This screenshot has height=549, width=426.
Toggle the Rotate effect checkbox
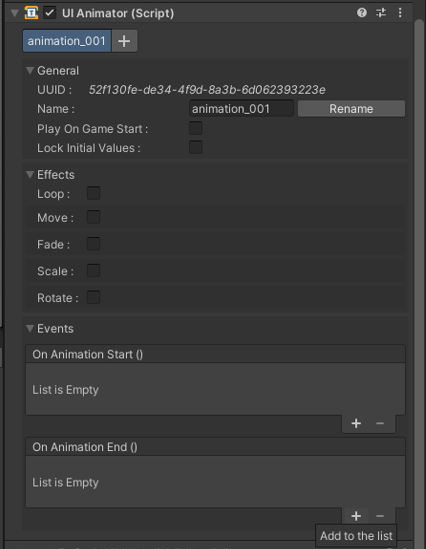(x=93, y=297)
